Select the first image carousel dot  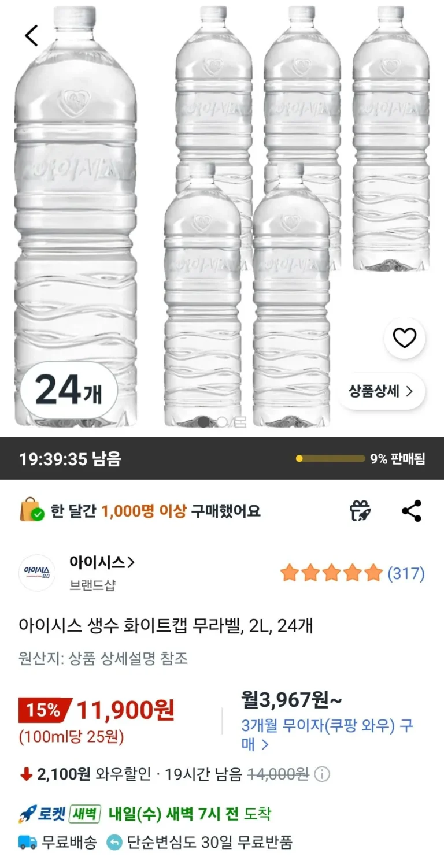point(203,422)
